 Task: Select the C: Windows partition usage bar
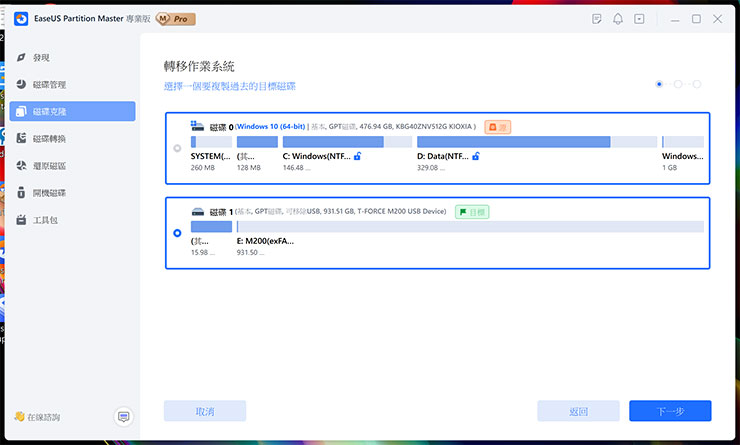(347, 142)
